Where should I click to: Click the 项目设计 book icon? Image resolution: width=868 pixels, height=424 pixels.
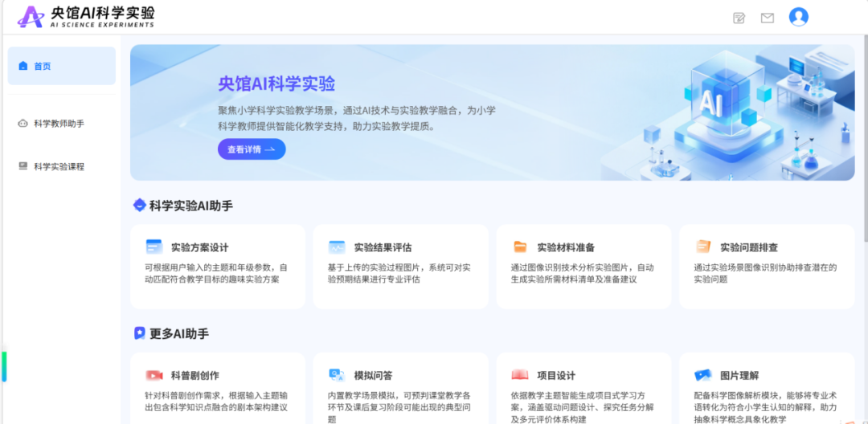(520, 375)
